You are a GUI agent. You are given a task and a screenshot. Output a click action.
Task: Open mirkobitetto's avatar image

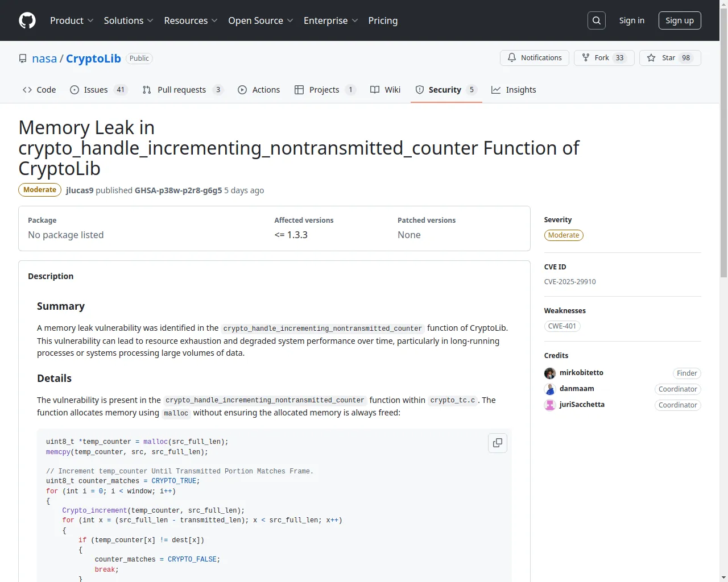550,373
